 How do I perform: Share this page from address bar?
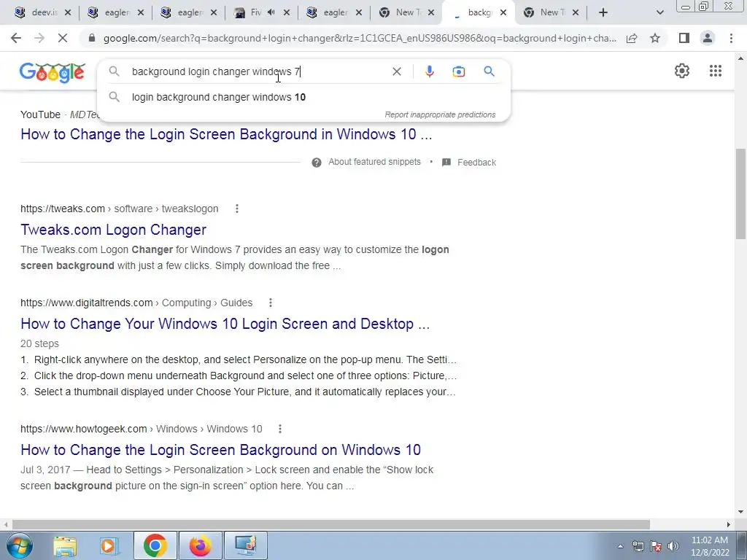pos(632,38)
